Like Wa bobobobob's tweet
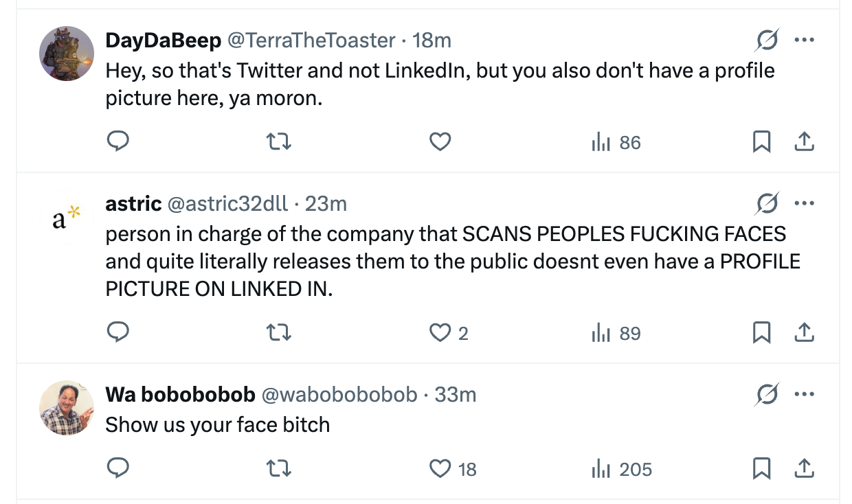This screenshot has height=504, width=852. coord(440,469)
